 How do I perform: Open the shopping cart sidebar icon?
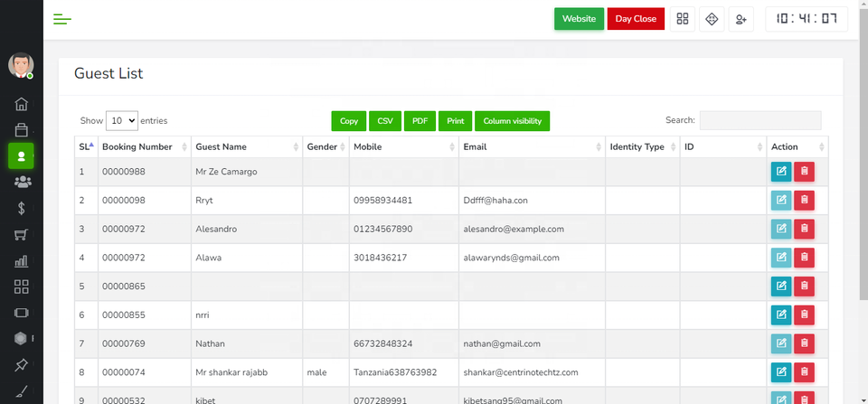pyautogui.click(x=22, y=235)
